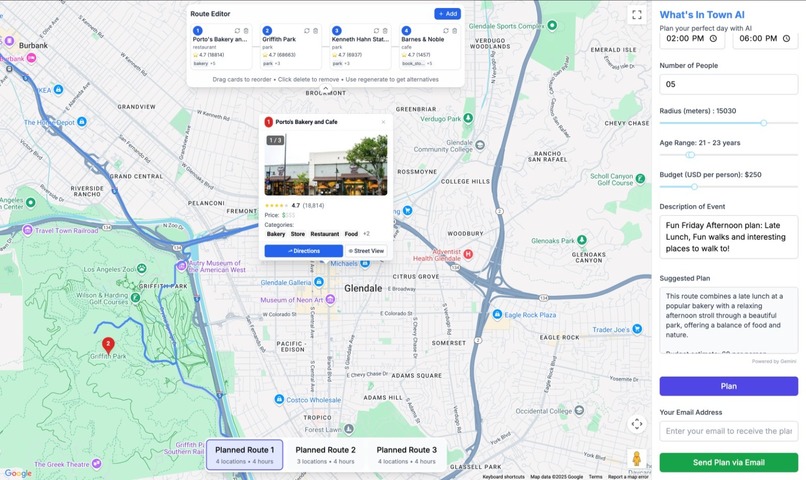Viewport: 806px width, 480px height.
Task: Open the Porto's Bakery photo thumbnail
Action: [326, 165]
